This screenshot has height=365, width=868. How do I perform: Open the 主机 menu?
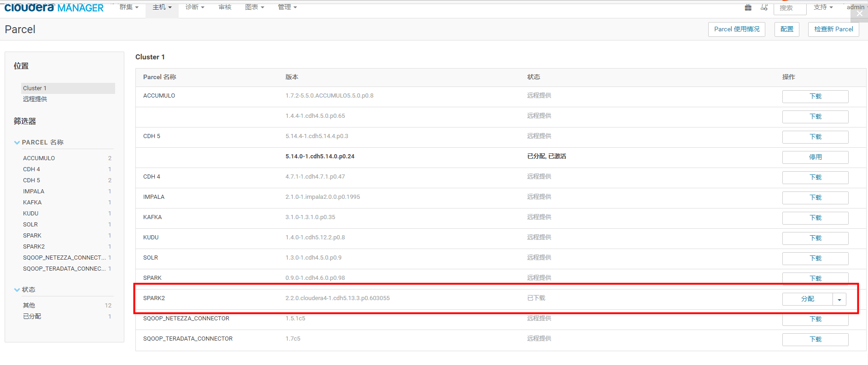point(162,7)
